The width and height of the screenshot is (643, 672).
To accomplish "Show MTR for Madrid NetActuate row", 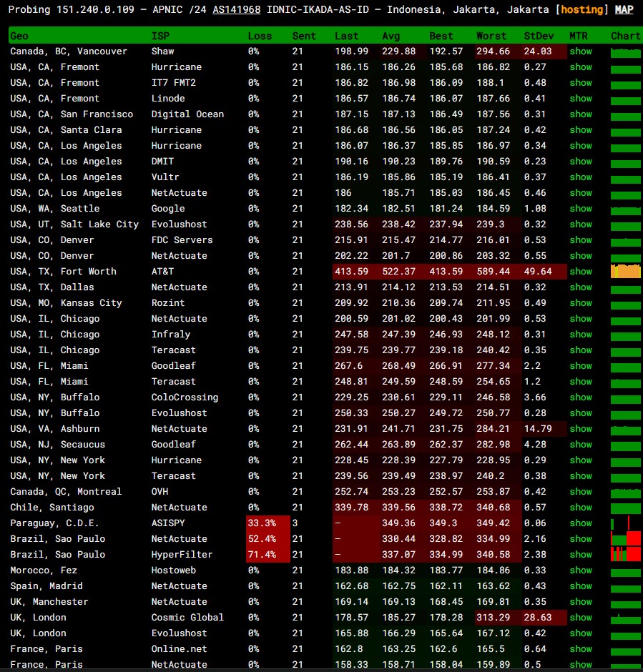I will (x=580, y=586).
